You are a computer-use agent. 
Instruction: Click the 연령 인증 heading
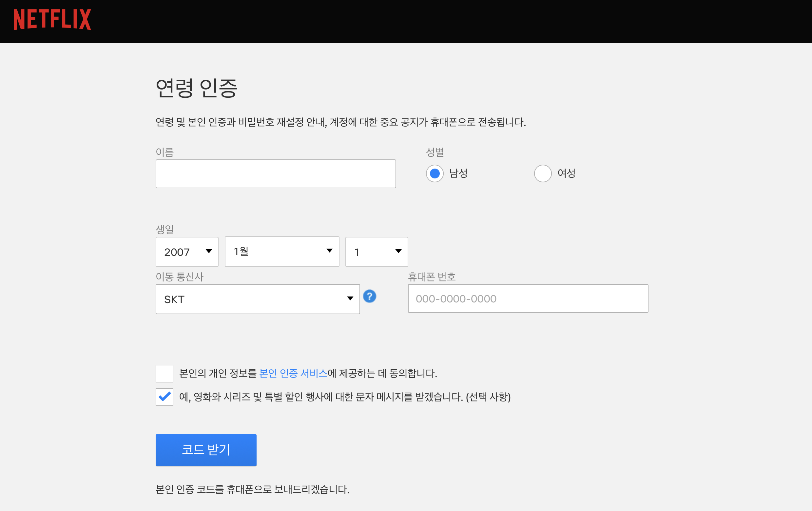(x=197, y=88)
